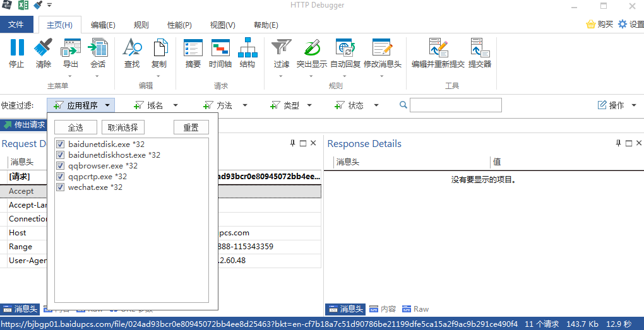Maximize the Response Details panel
The image size is (644, 330).
pos(628,143)
